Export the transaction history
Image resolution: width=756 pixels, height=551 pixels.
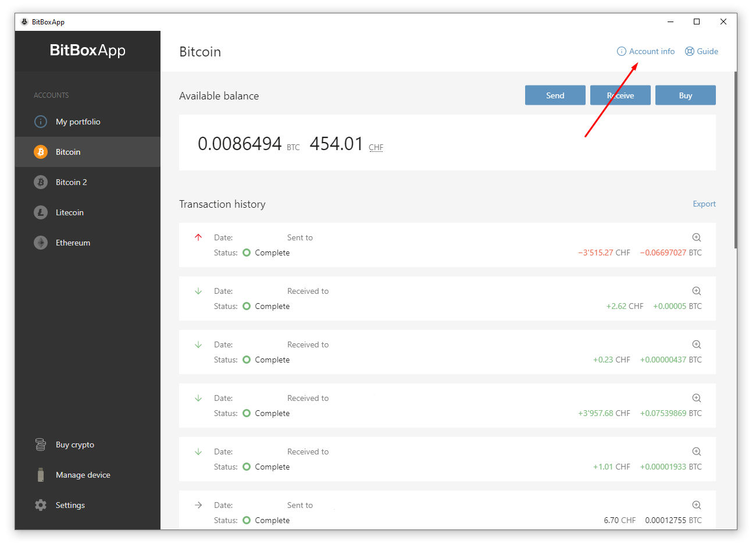point(704,204)
